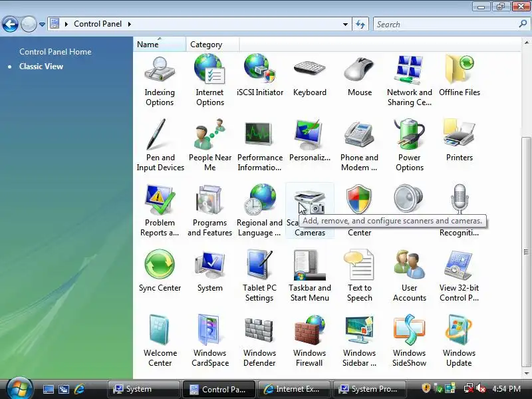Click the muted volume tray icon
The image size is (532, 399).
point(481,388)
